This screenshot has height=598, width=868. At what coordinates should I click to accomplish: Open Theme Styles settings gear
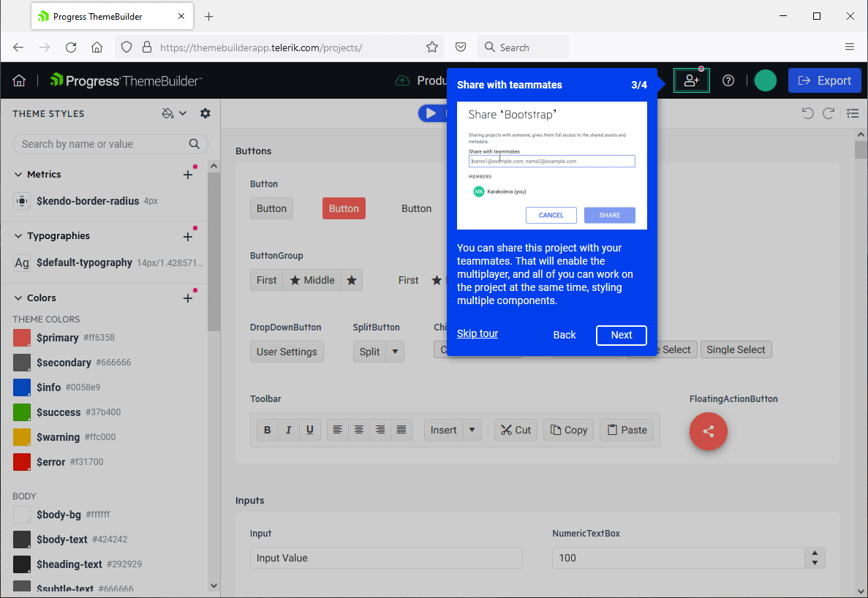click(205, 113)
